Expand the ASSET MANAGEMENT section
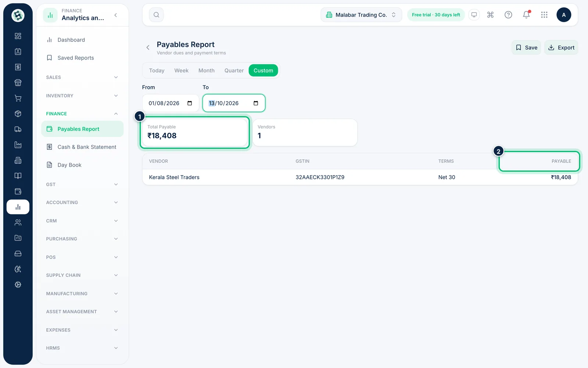This screenshot has height=368, width=588. [82, 312]
